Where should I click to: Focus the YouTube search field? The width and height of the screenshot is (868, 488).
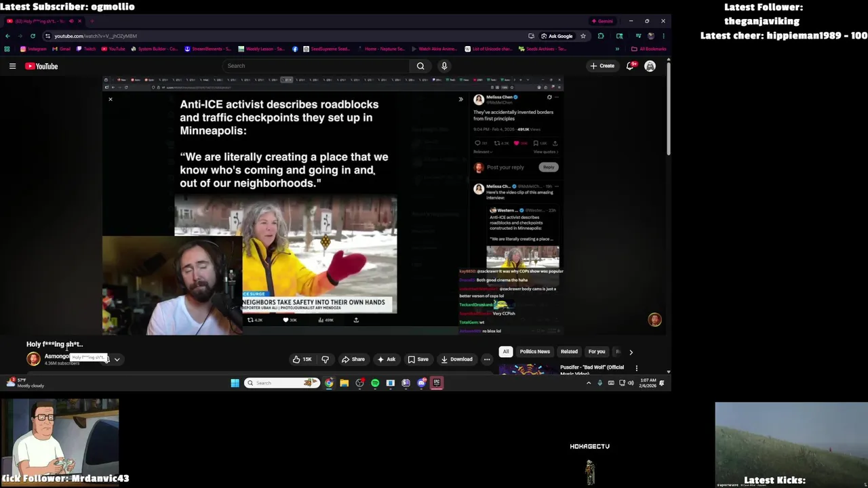coord(315,66)
